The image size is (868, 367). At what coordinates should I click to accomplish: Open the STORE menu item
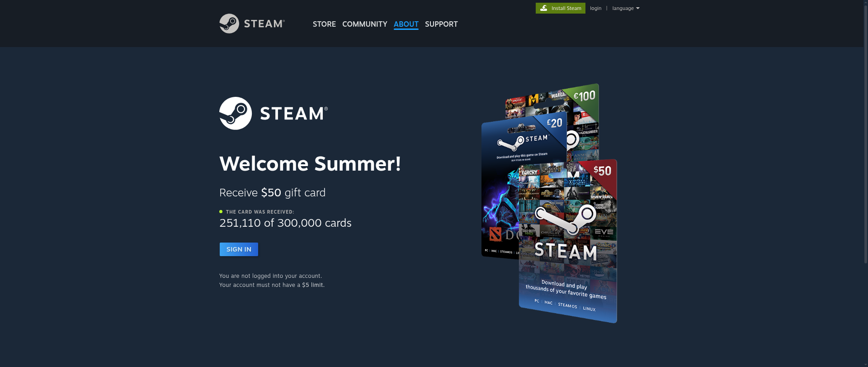coord(324,24)
